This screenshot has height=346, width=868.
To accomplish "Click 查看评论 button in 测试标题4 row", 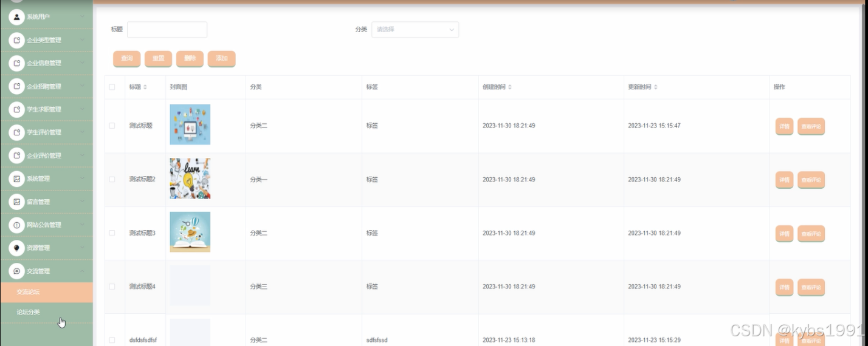I will pyautogui.click(x=811, y=287).
